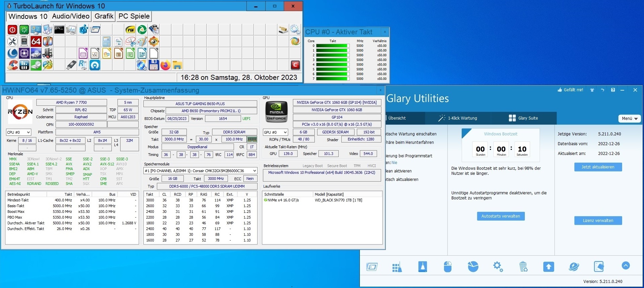The width and height of the screenshot is (644, 288).
Task: Open the Menü dropdown in Glary Utilities
Action: 630,119
